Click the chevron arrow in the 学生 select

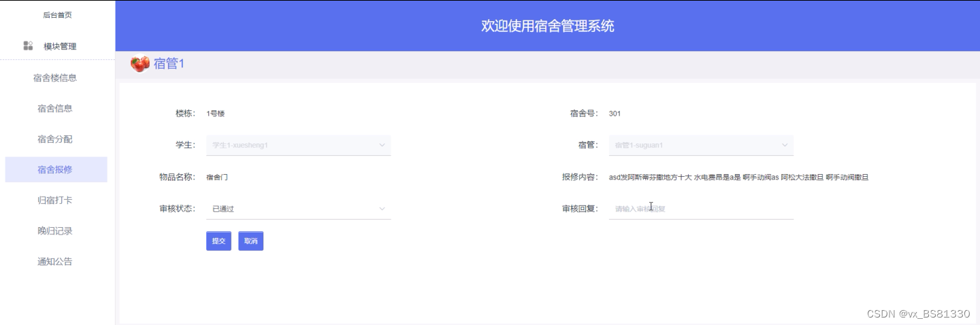pyautogui.click(x=382, y=145)
